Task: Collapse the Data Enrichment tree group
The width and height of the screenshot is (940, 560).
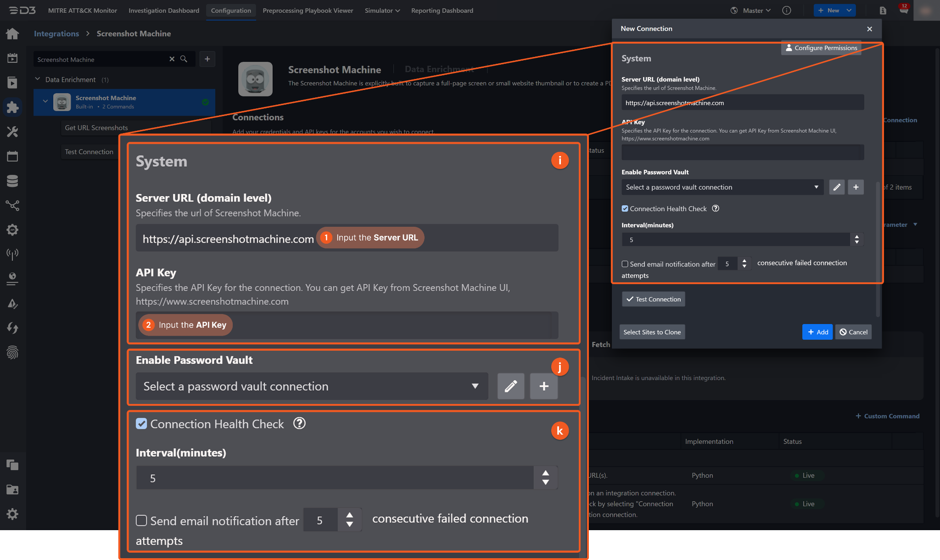Action: pos(38,79)
